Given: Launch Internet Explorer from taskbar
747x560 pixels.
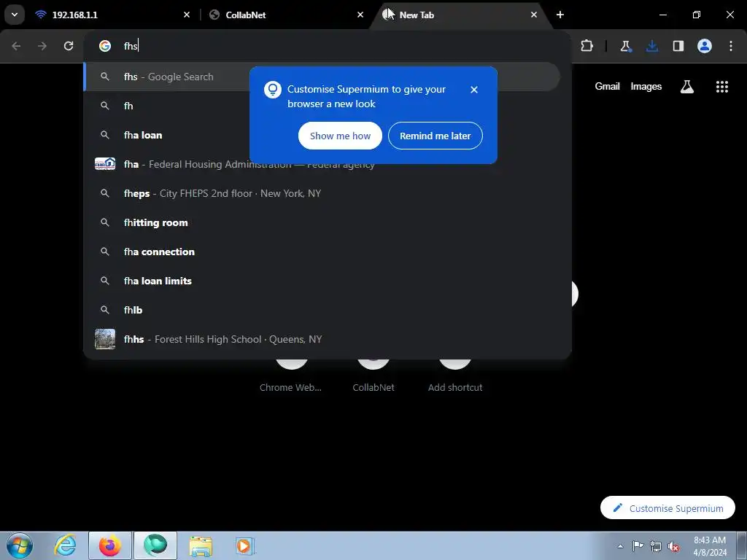Looking at the screenshot, I should (65, 545).
